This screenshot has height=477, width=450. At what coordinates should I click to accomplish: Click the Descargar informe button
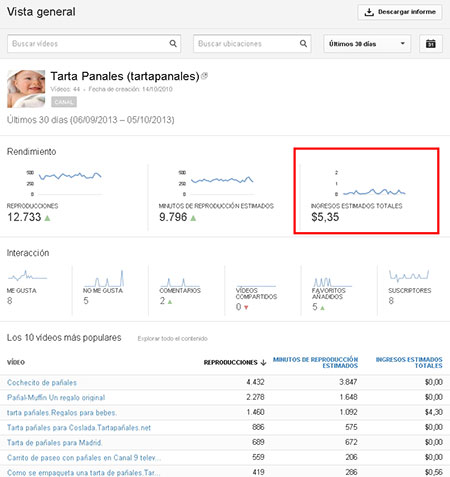(400, 12)
